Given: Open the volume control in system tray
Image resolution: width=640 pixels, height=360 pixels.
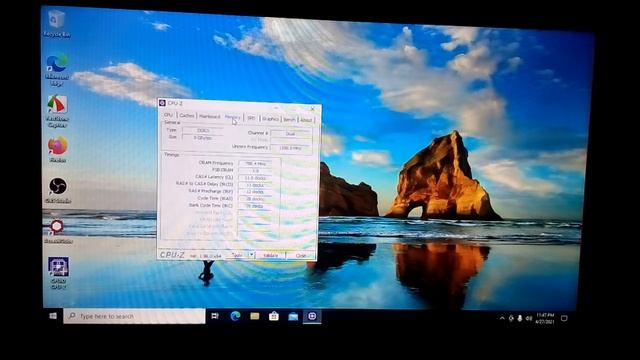Looking at the screenshot, I should [529, 318].
